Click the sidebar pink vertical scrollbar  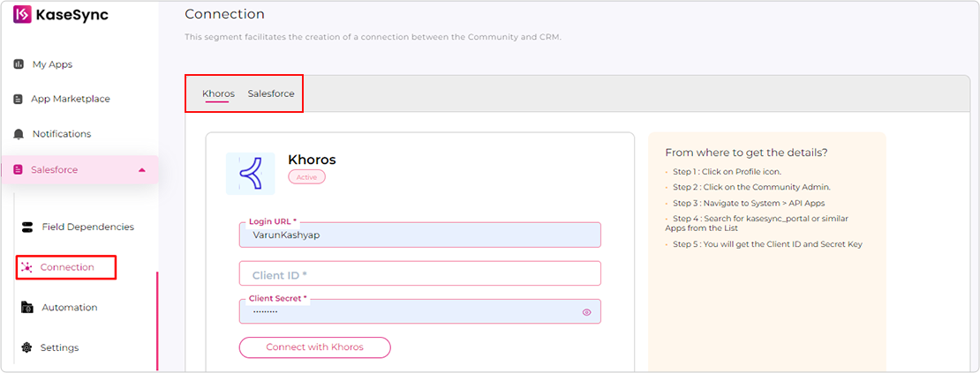(x=157, y=321)
